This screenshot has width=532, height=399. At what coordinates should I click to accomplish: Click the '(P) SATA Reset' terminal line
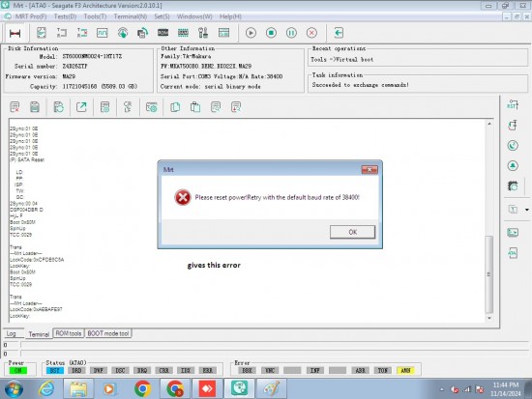pyautogui.click(x=27, y=159)
